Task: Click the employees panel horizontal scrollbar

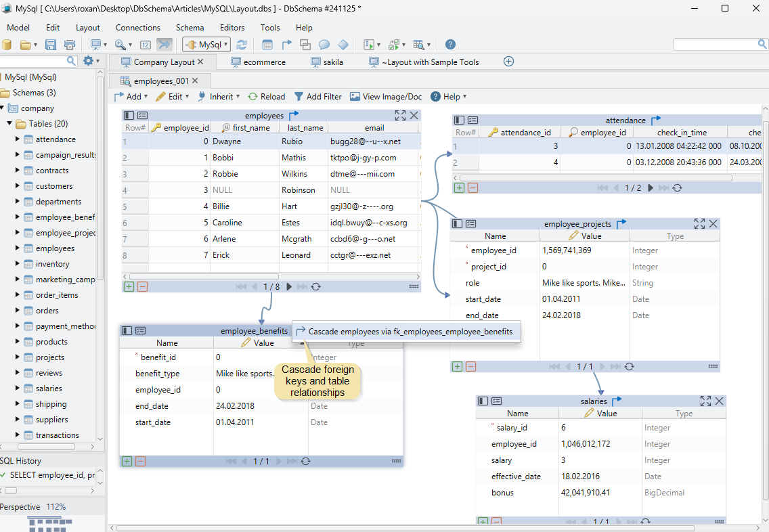Action: point(204,277)
